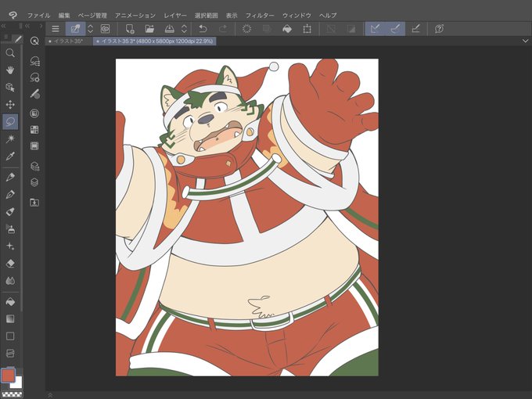Expand the canvas tab list chevron
Screen dimensions: 532x399
pos(525,41)
